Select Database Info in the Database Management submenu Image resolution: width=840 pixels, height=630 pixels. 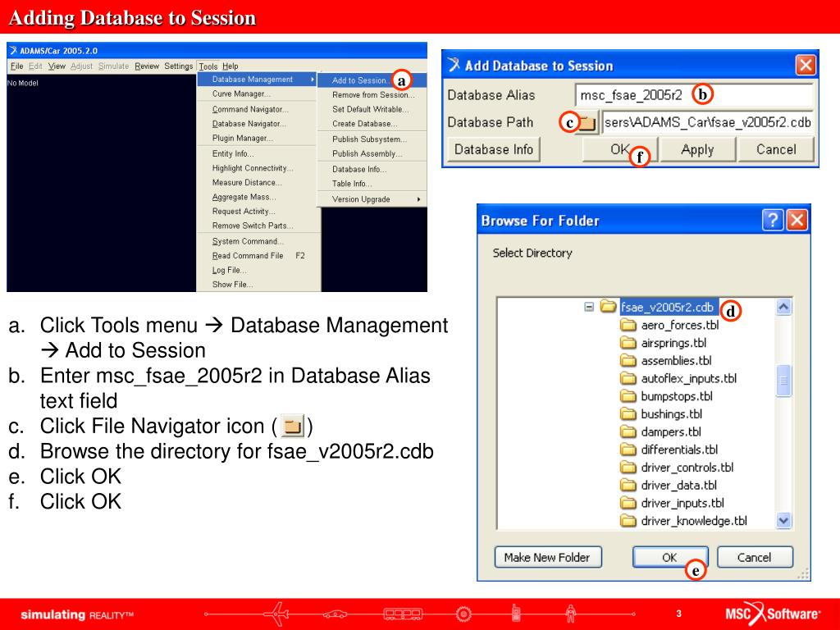tap(372, 169)
